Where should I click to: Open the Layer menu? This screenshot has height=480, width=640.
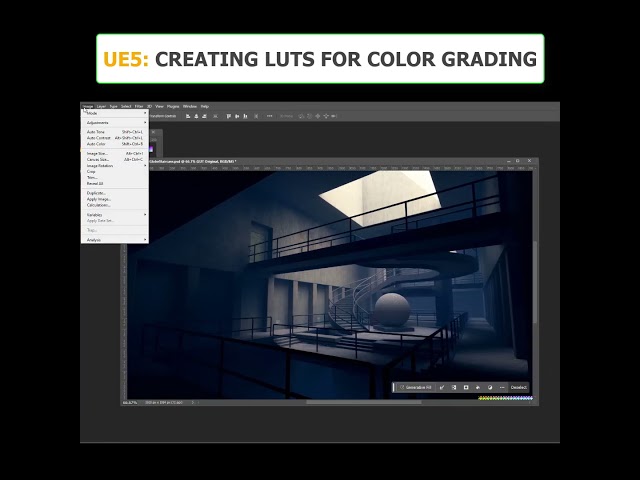tap(101, 107)
